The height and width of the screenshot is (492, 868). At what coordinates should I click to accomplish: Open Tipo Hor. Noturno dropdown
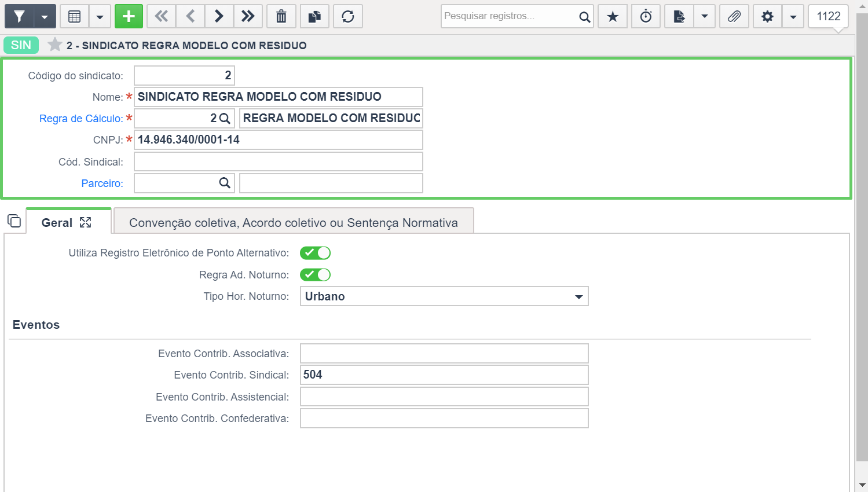444,296
